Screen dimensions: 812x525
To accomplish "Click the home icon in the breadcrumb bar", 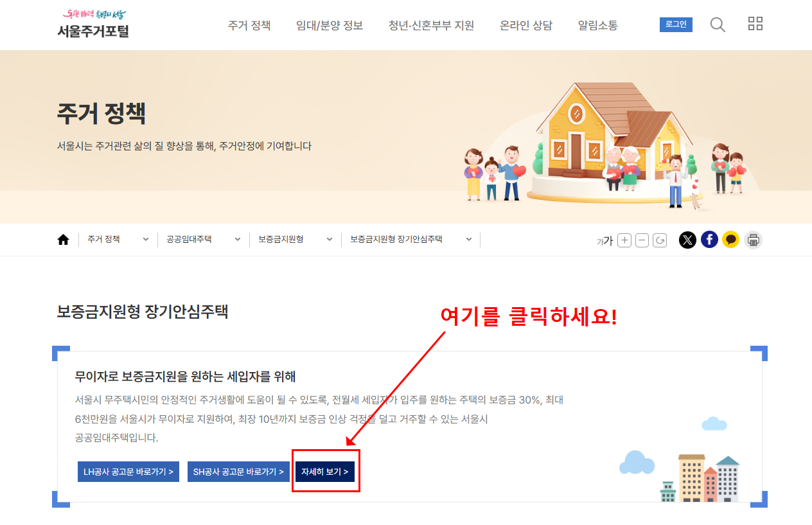I will (63, 238).
